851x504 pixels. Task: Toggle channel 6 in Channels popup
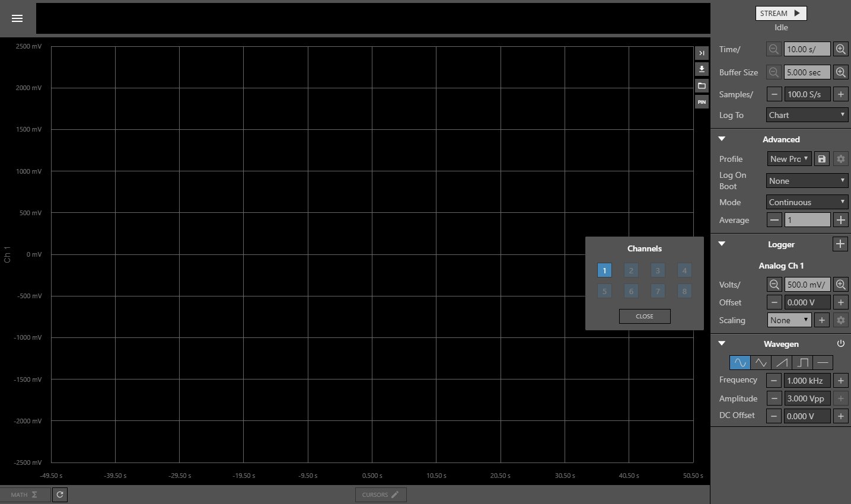click(631, 291)
